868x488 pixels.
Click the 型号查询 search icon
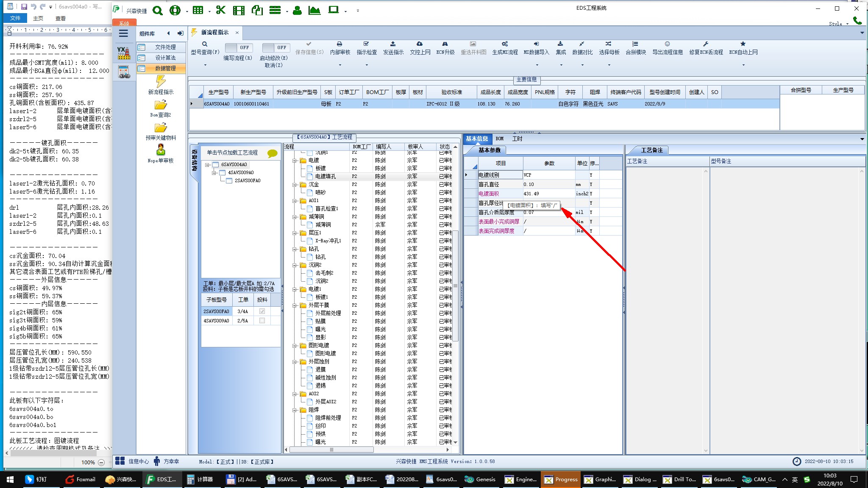click(x=205, y=44)
